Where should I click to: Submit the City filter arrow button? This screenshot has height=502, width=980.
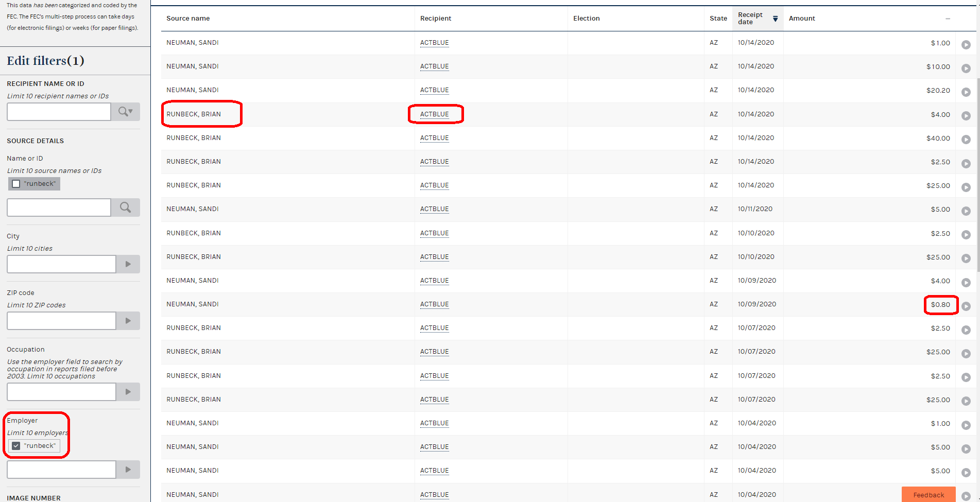(x=128, y=264)
